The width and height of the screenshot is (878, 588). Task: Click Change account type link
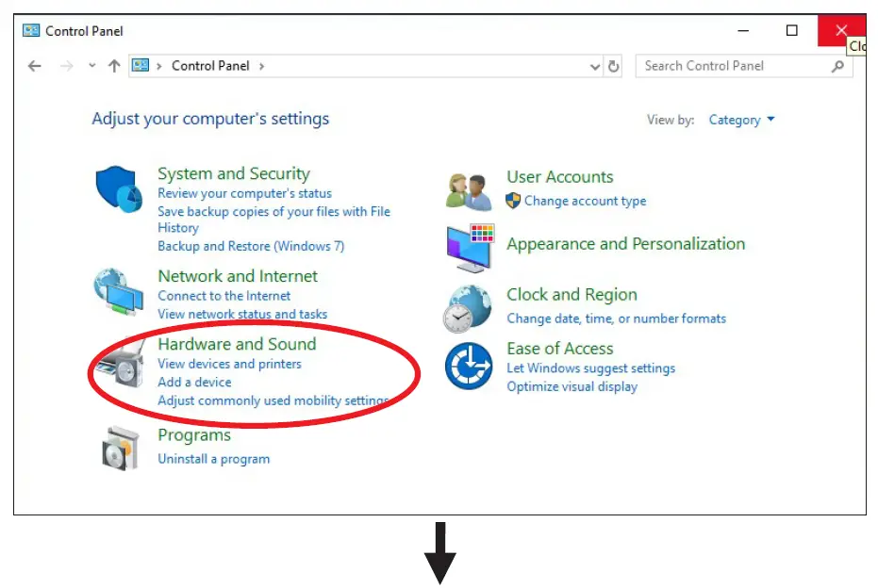click(585, 201)
